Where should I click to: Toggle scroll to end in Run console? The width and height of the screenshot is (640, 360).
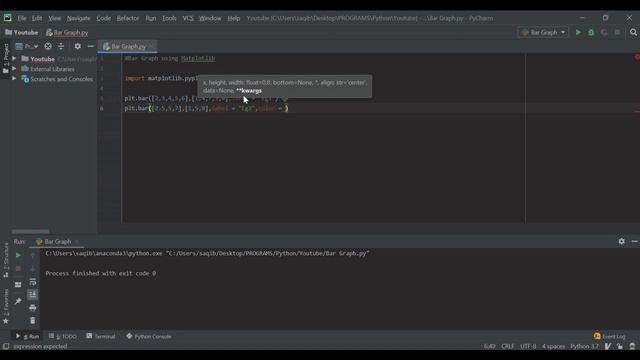click(33, 295)
